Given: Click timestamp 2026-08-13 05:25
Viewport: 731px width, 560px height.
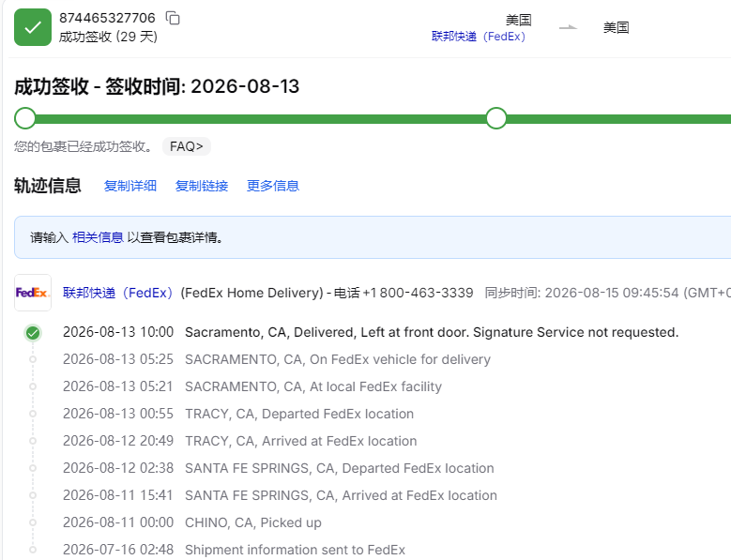Looking at the screenshot, I should pyautogui.click(x=118, y=359).
